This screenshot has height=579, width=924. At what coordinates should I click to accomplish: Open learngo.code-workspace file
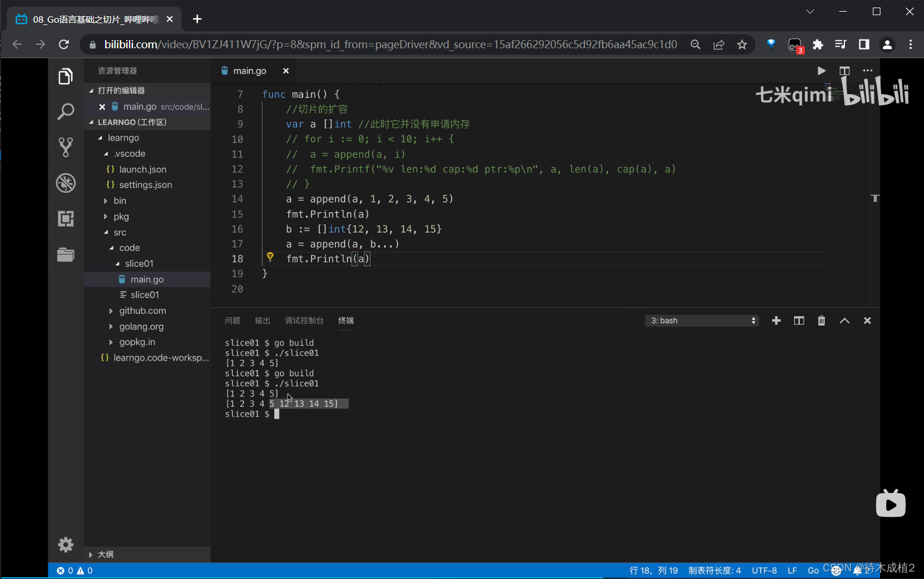pos(161,358)
